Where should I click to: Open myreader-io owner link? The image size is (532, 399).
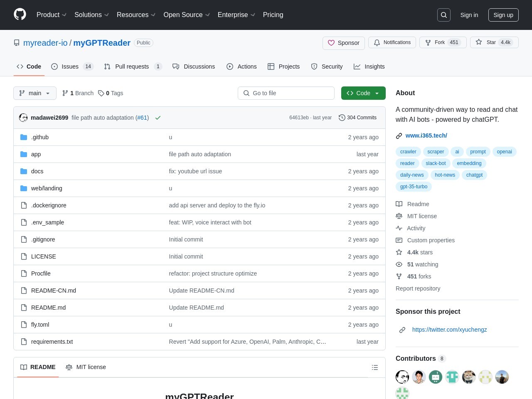[x=45, y=43]
